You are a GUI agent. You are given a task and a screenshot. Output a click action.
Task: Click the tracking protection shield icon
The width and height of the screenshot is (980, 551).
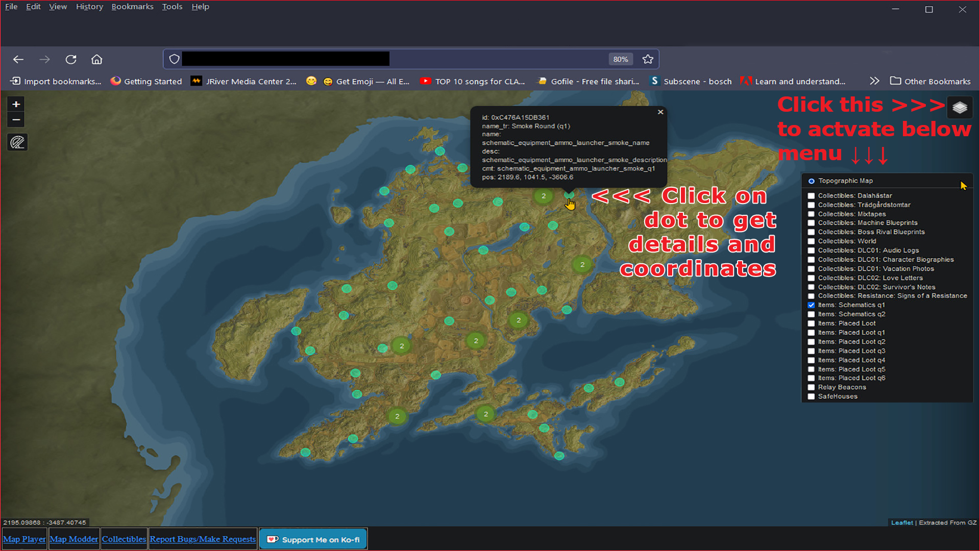(x=174, y=59)
